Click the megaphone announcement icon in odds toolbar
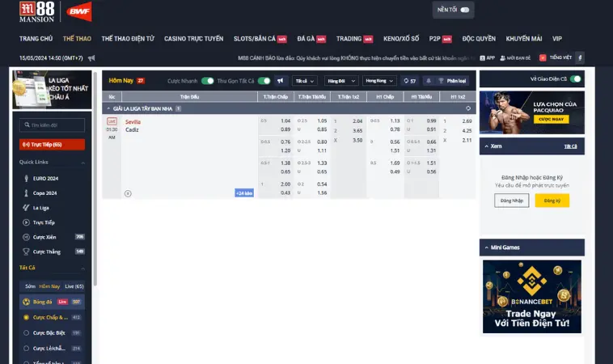 pyautogui.click(x=280, y=81)
